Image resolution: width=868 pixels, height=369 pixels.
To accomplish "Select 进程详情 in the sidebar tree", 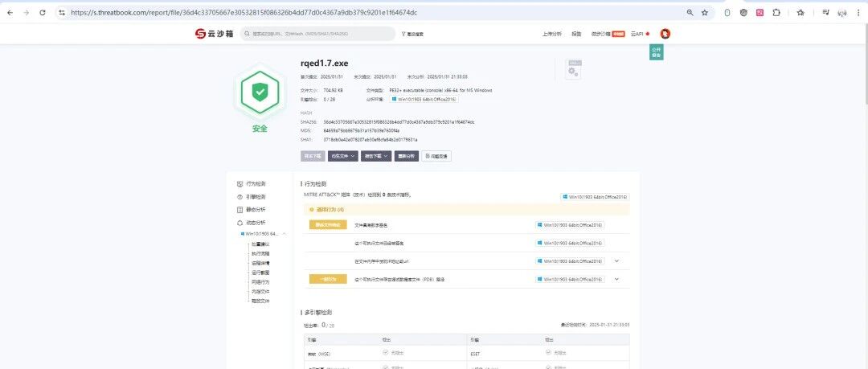I will [260, 263].
